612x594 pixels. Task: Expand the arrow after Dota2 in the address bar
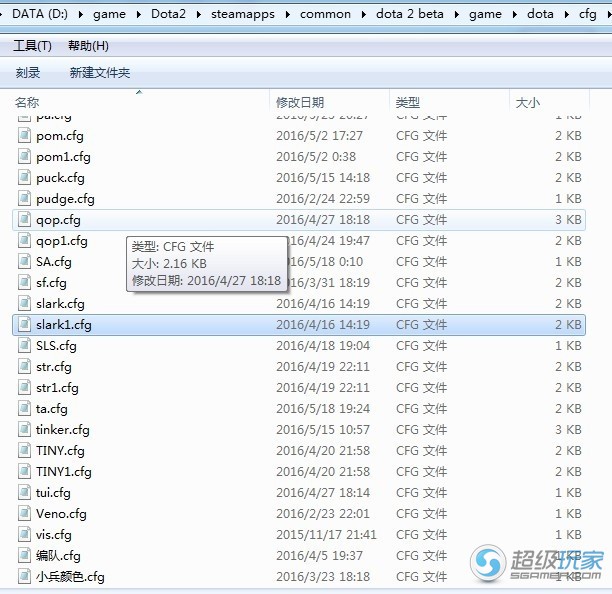click(x=199, y=15)
